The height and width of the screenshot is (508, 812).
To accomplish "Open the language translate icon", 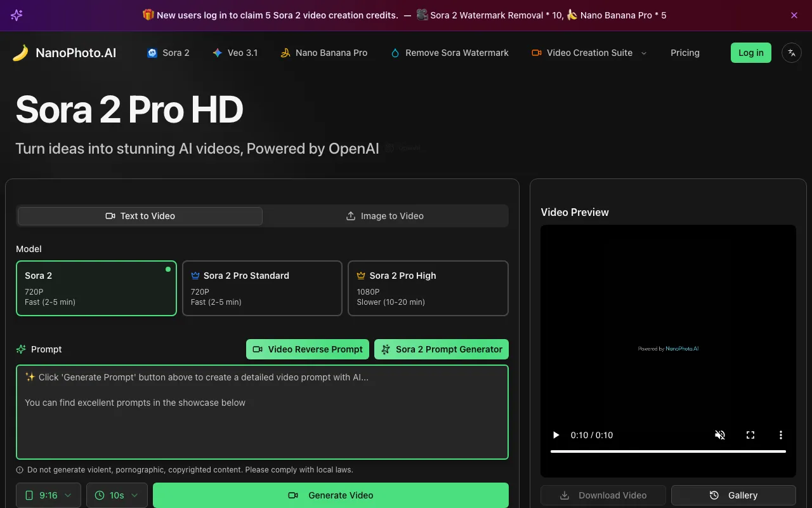I will pos(792,53).
